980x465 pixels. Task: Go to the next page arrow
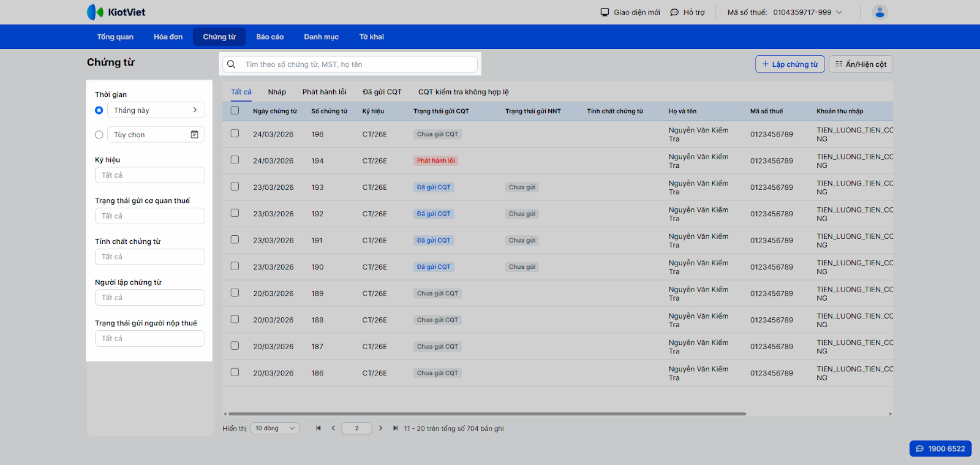pos(380,428)
